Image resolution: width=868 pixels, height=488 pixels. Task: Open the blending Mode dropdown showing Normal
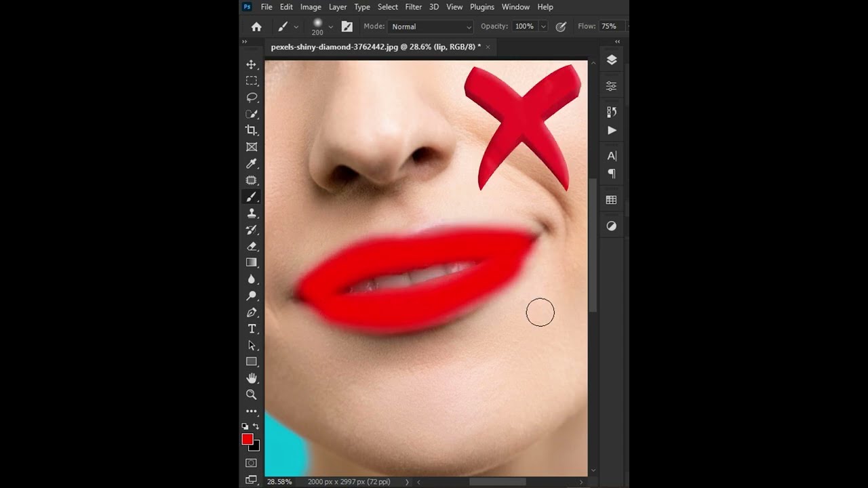(431, 26)
